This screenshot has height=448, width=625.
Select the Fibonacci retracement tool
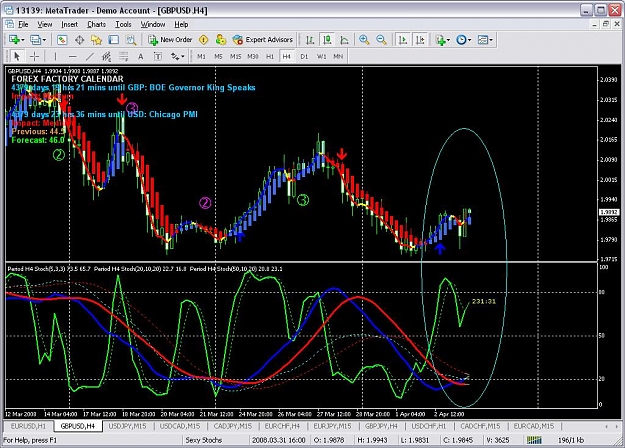point(124,57)
